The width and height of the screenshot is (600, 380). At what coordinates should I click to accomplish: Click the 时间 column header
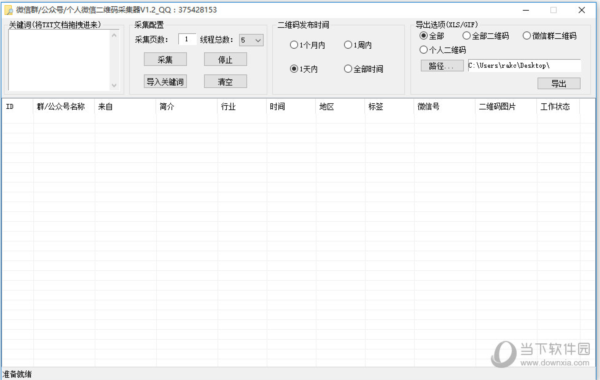[291, 107]
